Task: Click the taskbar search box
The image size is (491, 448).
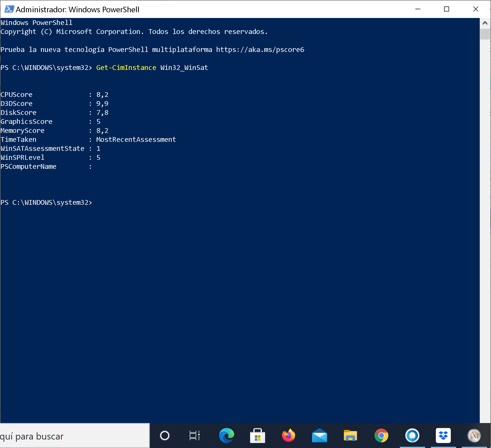Action: 74,436
